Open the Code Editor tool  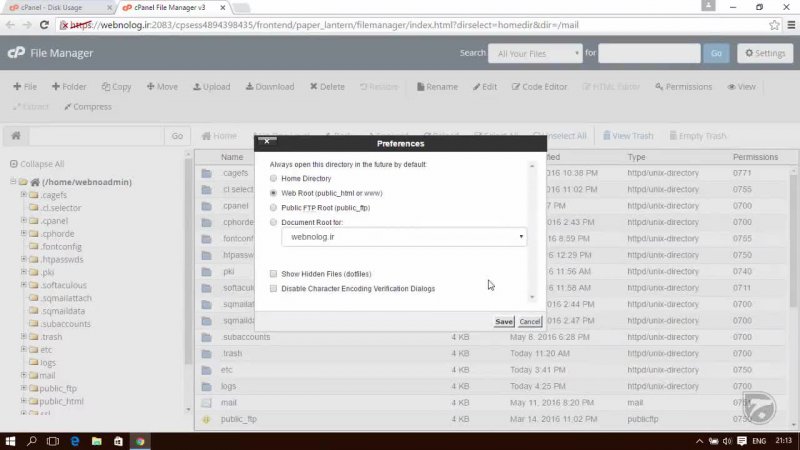click(516, 87)
